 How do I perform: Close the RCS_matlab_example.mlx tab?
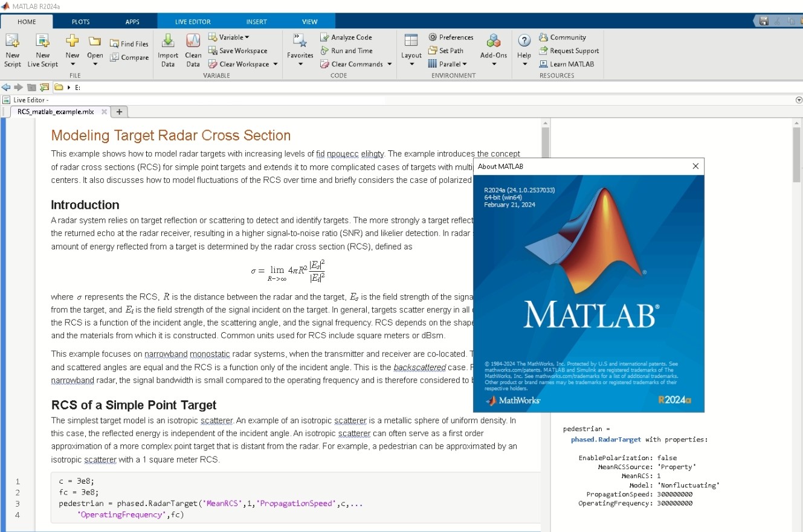pyautogui.click(x=104, y=112)
